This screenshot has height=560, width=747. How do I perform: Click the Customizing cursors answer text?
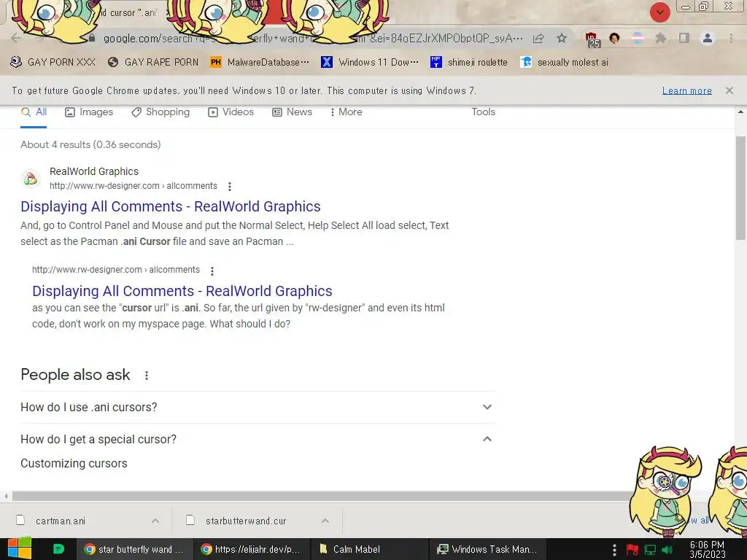[x=74, y=463]
